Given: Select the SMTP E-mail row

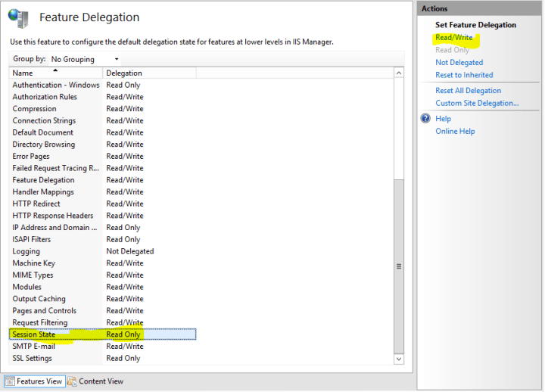Looking at the screenshot, I should [102, 346].
